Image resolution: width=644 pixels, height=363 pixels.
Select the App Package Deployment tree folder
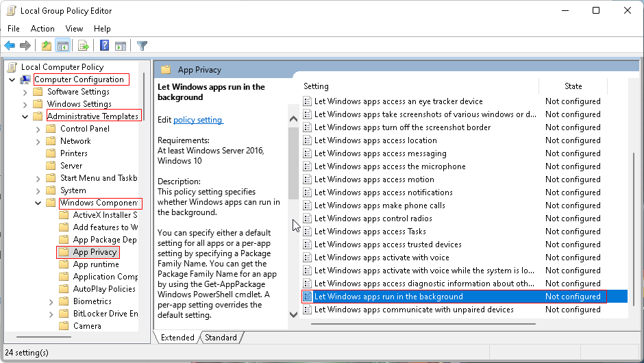105,240
